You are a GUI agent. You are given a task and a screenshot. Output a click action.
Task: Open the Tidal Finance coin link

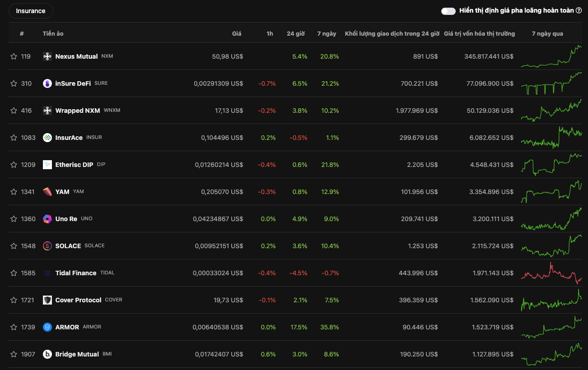pyautogui.click(x=76, y=273)
